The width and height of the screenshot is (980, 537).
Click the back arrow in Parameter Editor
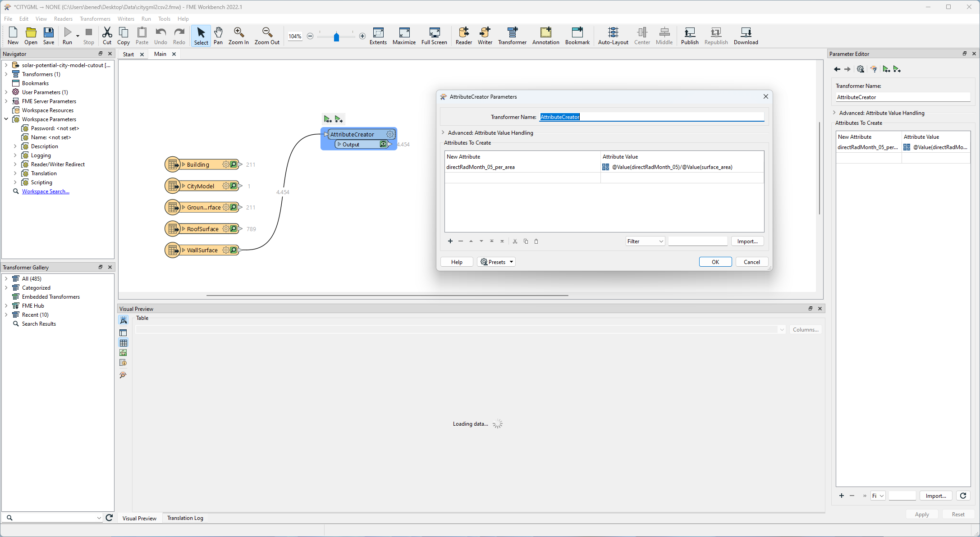(x=837, y=69)
